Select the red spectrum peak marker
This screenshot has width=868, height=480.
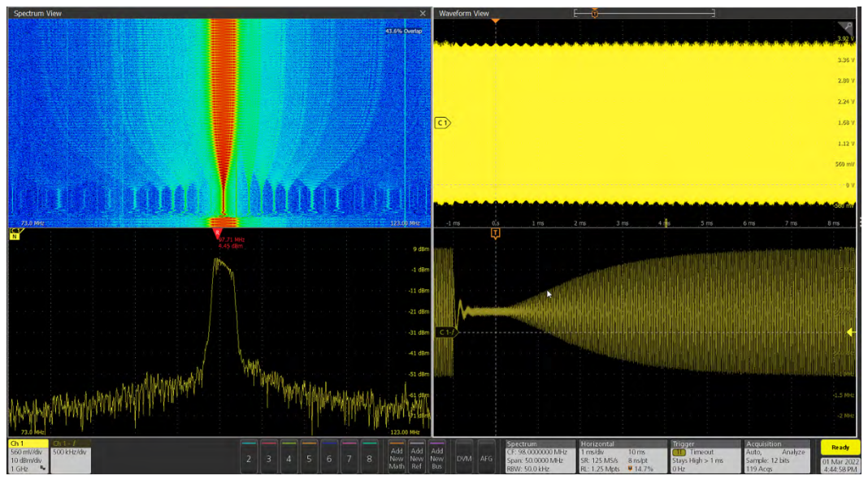[217, 233]
